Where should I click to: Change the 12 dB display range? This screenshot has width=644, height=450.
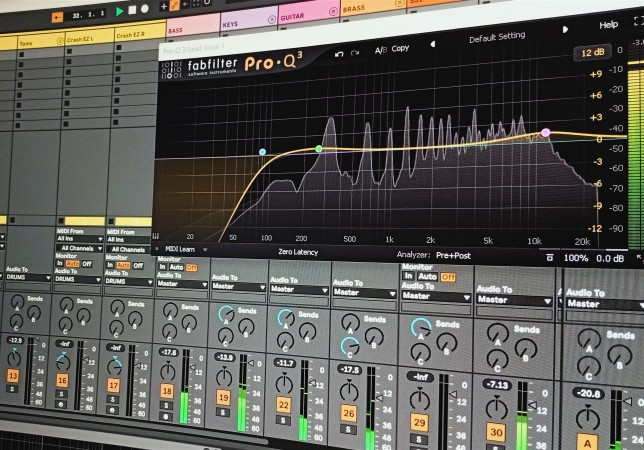click(x=593, y=53)
